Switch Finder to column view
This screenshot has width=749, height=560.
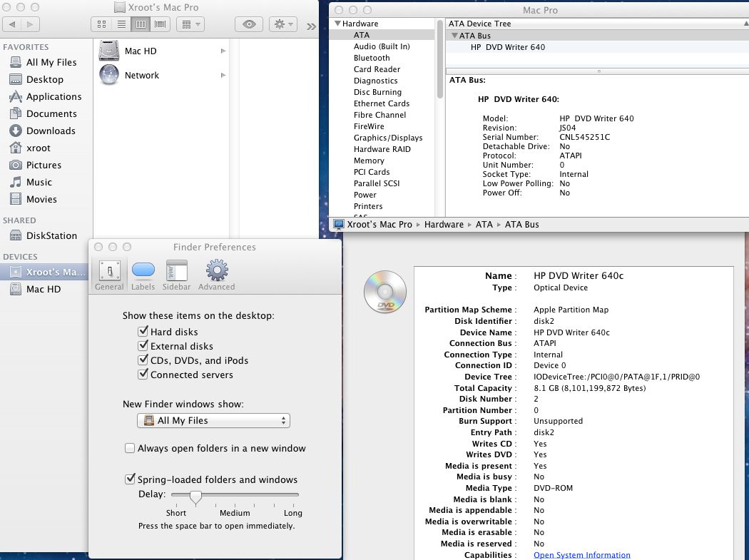pyautogui.click(x=141, y=24)
